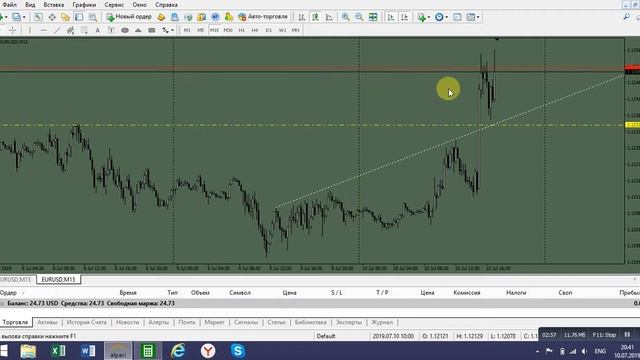
Task: Open the Strategy Tester magnifier icon
Action: click(x=93, y=17)
